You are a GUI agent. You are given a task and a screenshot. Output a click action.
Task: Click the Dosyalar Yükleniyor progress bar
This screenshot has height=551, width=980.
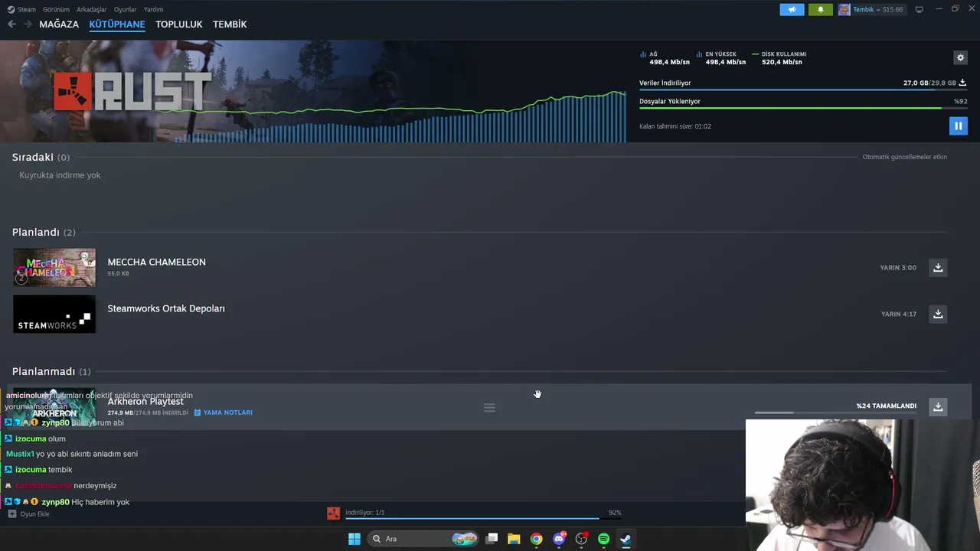point(803,108)
